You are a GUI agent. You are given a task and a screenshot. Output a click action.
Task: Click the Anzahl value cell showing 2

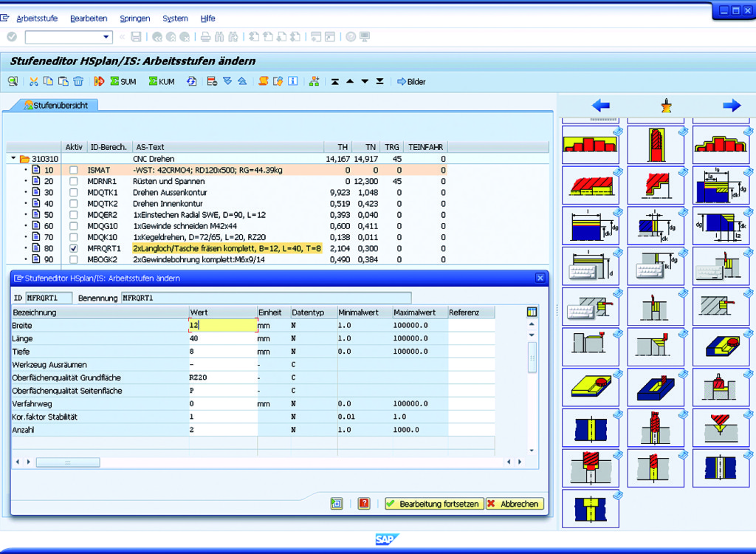pos(223,429)
